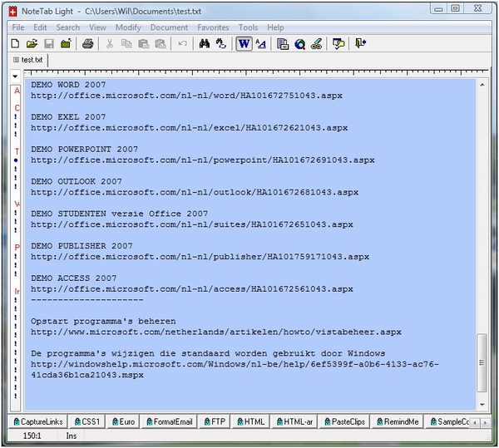
Task: Open the PasteClips clipbook tab
Action: 344,422
